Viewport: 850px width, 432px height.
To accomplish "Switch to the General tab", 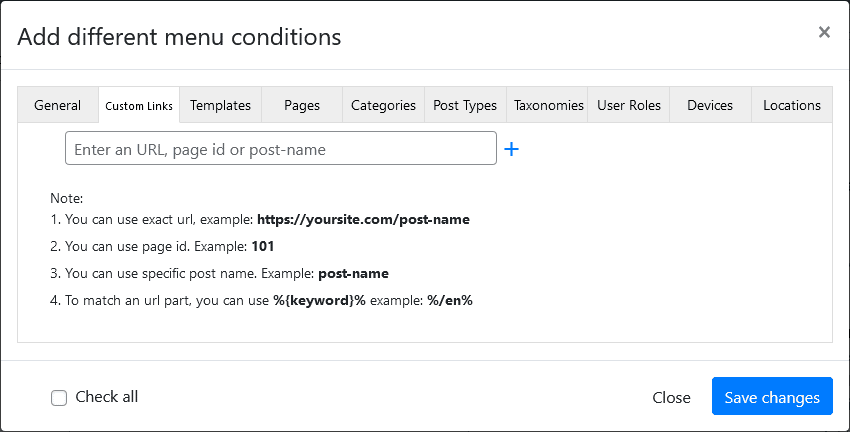I will click(x=58, y=105).
